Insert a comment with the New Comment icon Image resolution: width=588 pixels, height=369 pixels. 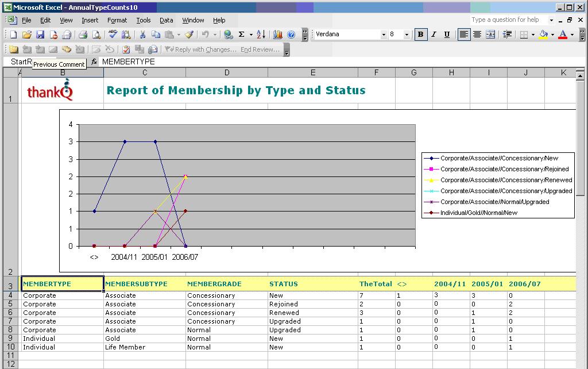click(x=14, y=49)
